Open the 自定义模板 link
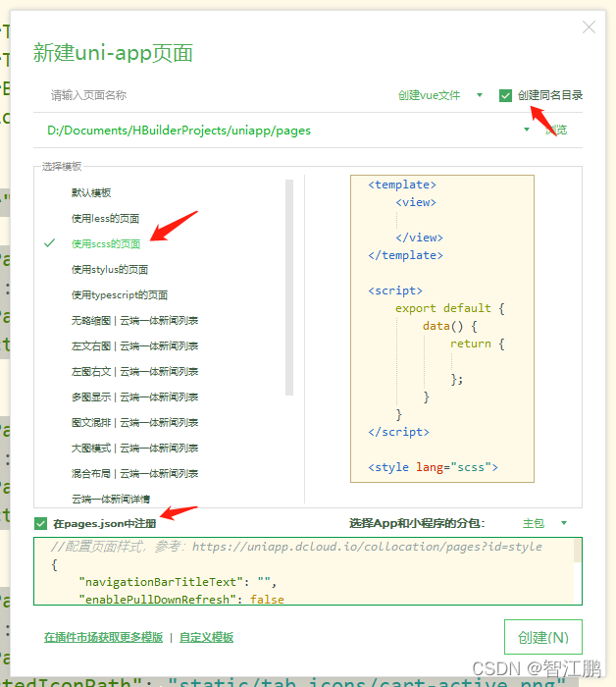The image size is (616, 687). tap(206, 637)
